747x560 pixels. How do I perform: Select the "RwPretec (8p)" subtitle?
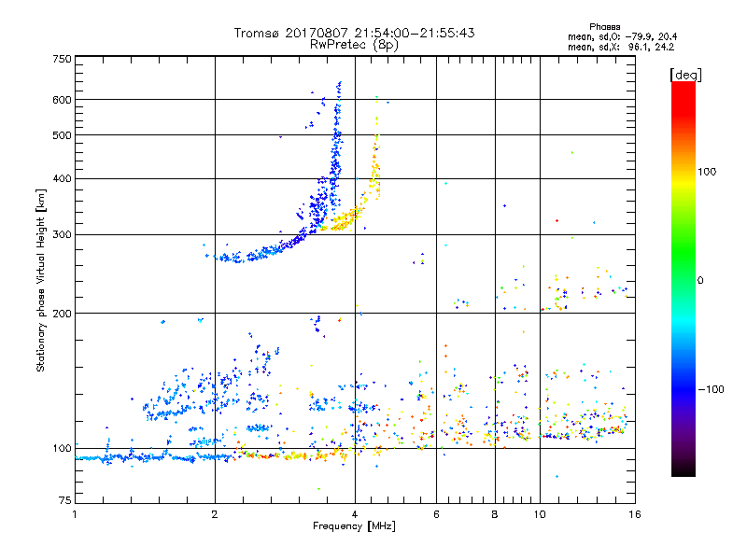pos(354,45)
